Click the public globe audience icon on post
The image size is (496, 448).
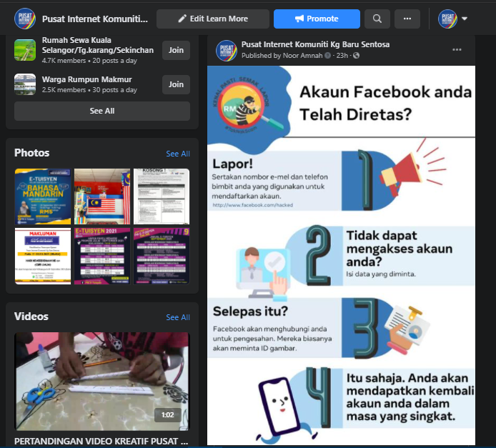click(356, 56)
